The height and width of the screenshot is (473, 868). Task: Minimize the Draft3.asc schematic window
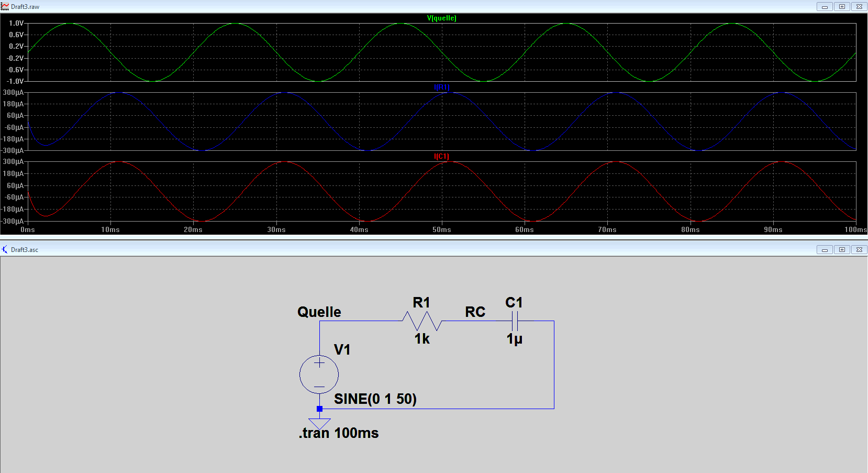(825, 250)
